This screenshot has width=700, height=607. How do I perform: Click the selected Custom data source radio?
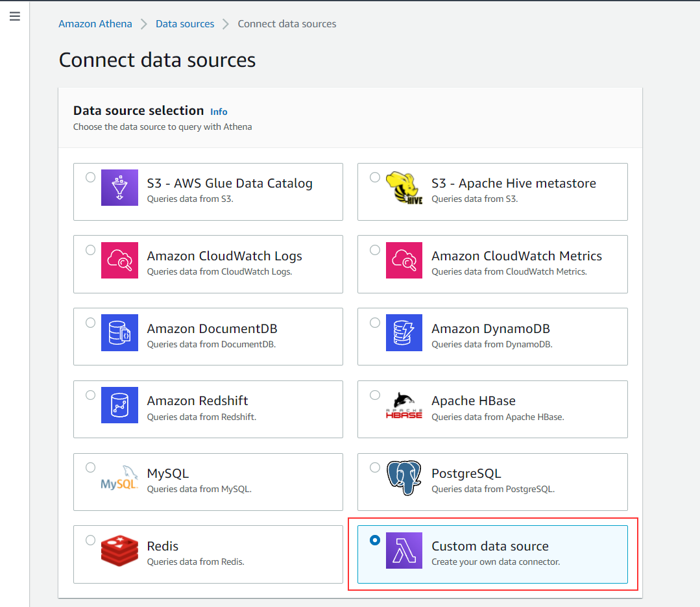375,540
